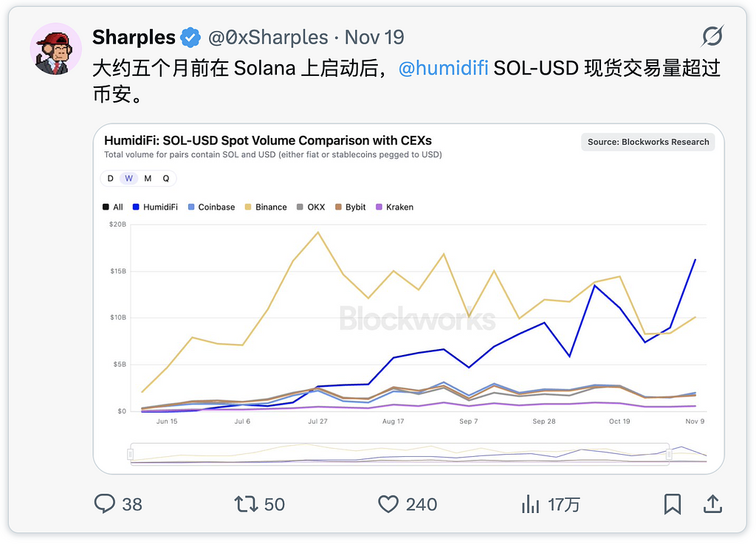Switch chart to daily D interval
The image size is (756, 544).
(111, 179)
